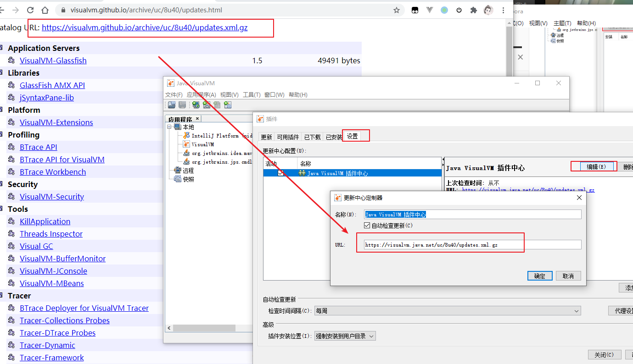Viewport: 633px width, 364px height.
Task: Open the 帮助(H) menu in Typora window
Action: coord(586,23)
